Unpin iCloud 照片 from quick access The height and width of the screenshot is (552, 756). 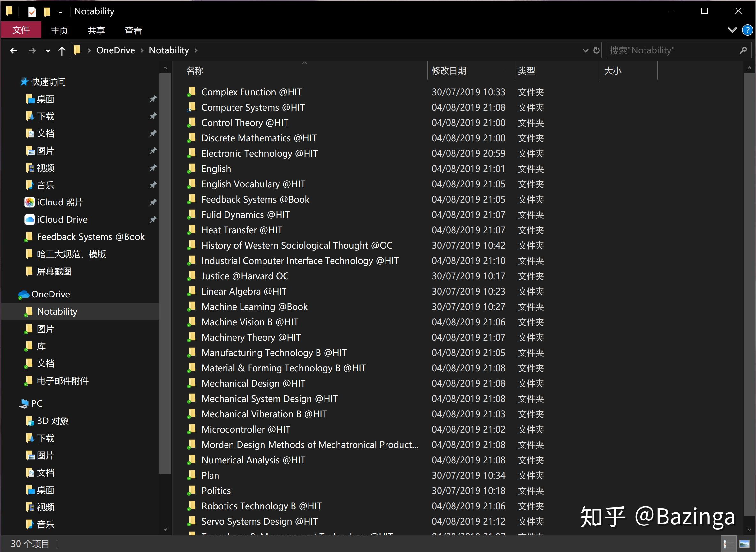[x=153, y=202]
